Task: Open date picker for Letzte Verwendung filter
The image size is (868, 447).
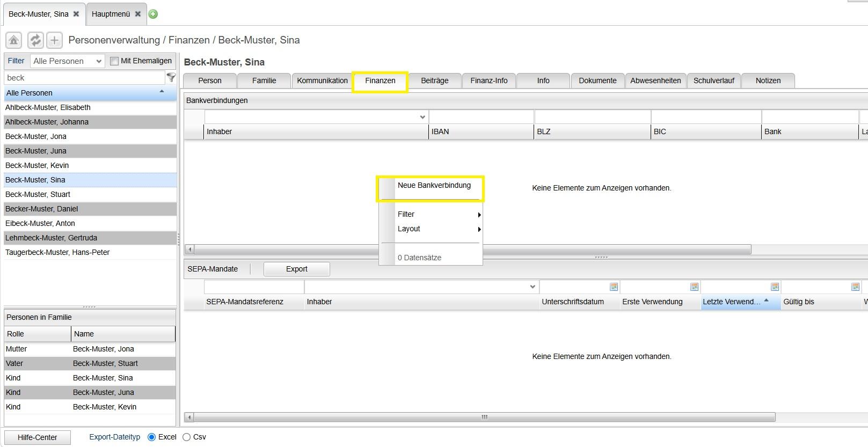Action: (775, 287)
